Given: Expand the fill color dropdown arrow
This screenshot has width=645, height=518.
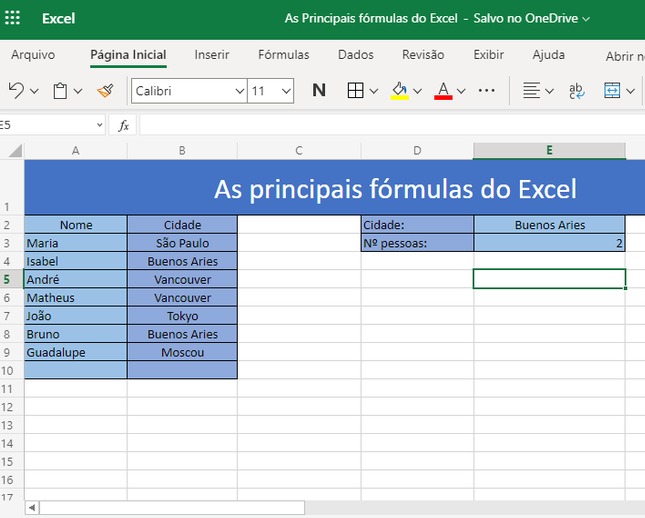Looking at the screenshot, I should click(x=418, y=91).
